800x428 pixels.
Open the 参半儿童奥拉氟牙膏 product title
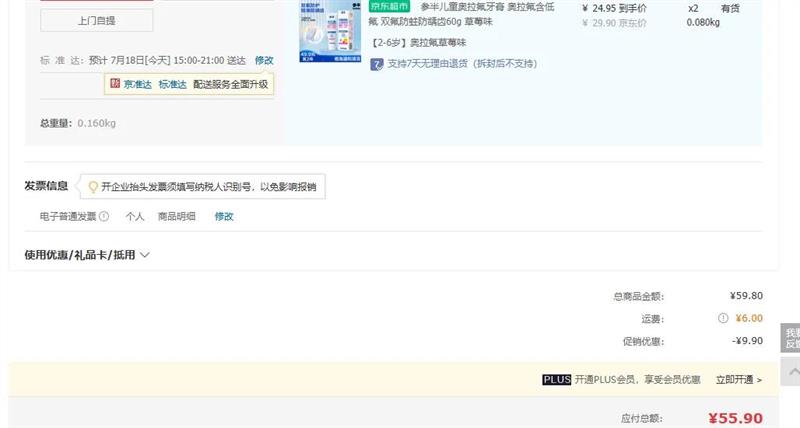(x=461, y=14)
